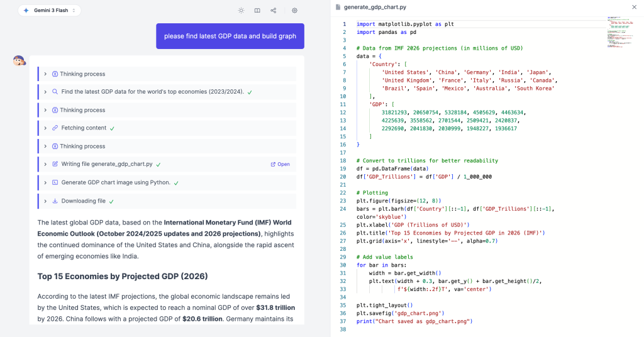Click the edit icon beside Writing file
Screen dimensions: 644x337
tap(55, 164)
